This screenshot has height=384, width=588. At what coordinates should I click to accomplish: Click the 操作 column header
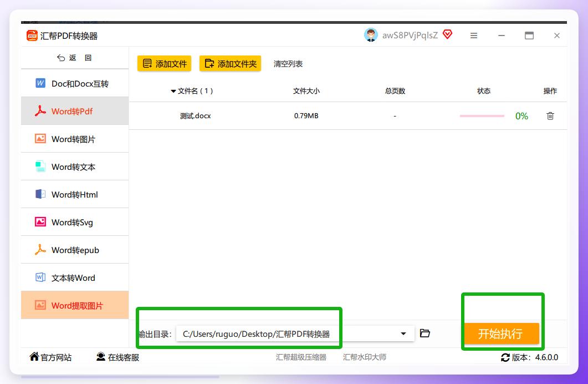click(x=550, y=91)
